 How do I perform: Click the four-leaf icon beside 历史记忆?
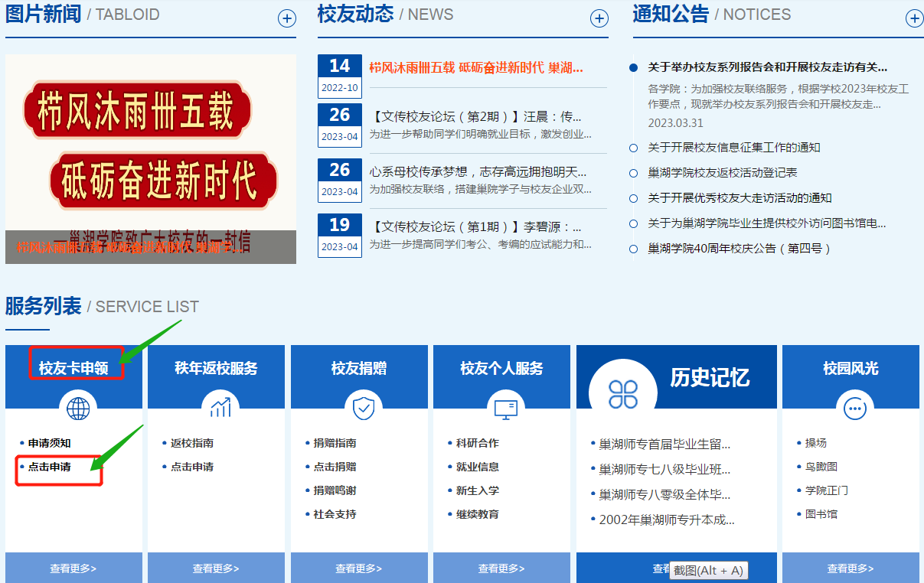tap(622, 393)
